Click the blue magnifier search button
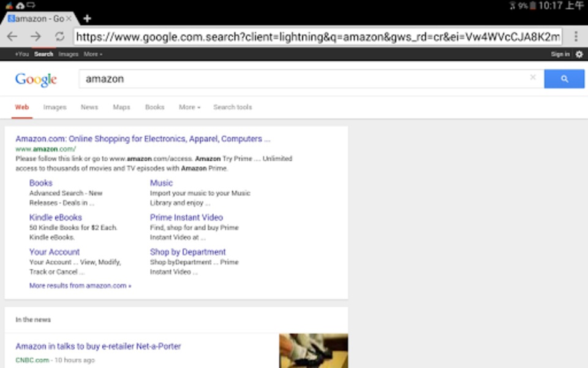The width and height of the screenshot is (588, 368). click(x=564, y=79)
